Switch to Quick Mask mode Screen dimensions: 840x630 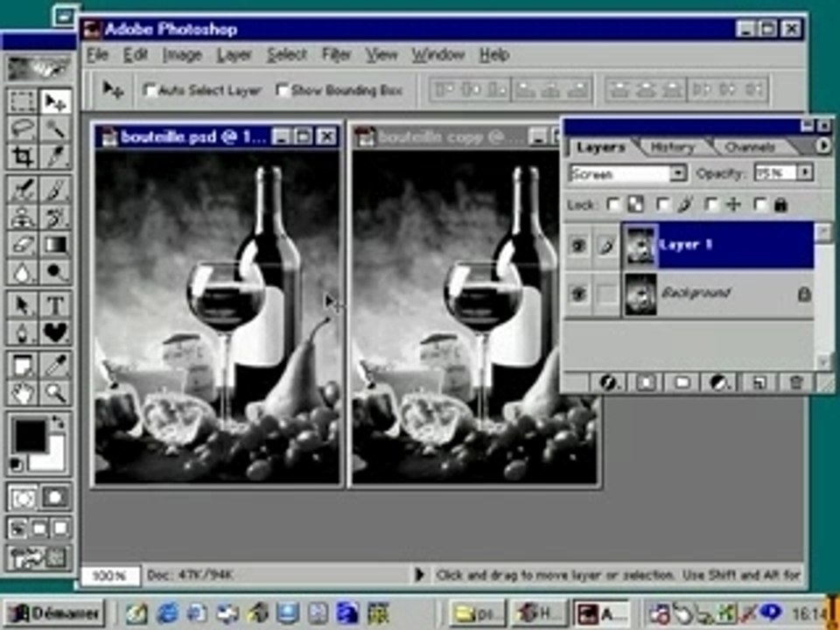pyautogui.click(x=55, y=498)
